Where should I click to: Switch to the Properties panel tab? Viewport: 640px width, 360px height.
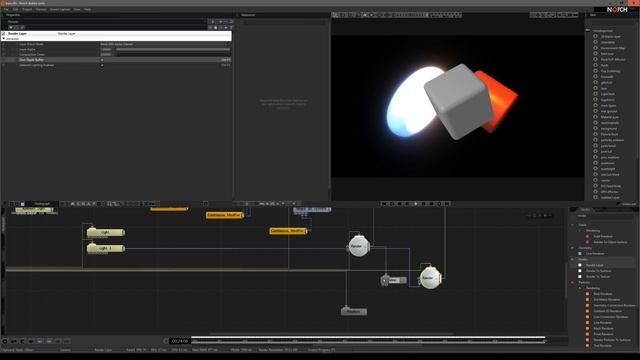click(x=13, y=15)
